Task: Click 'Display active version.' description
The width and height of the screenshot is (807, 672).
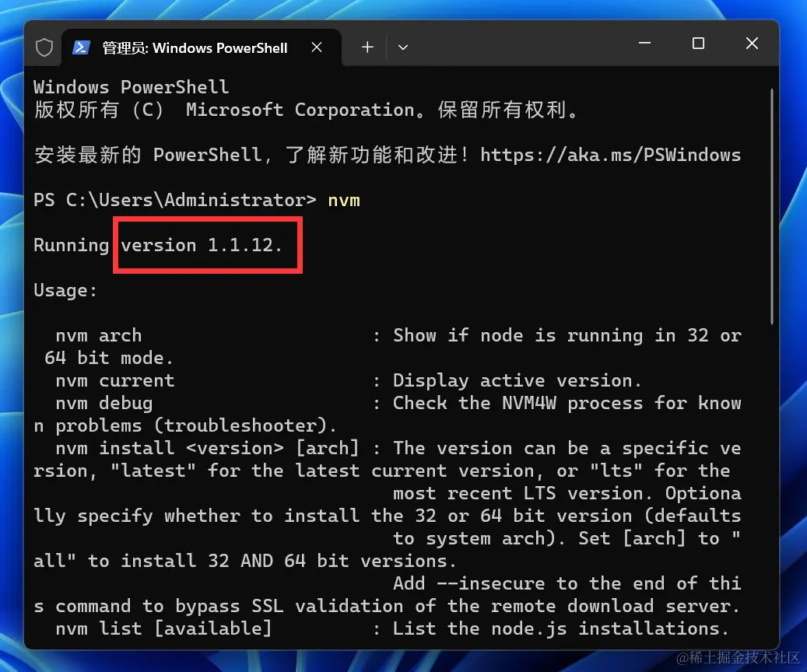Action: tap(518, 381)
